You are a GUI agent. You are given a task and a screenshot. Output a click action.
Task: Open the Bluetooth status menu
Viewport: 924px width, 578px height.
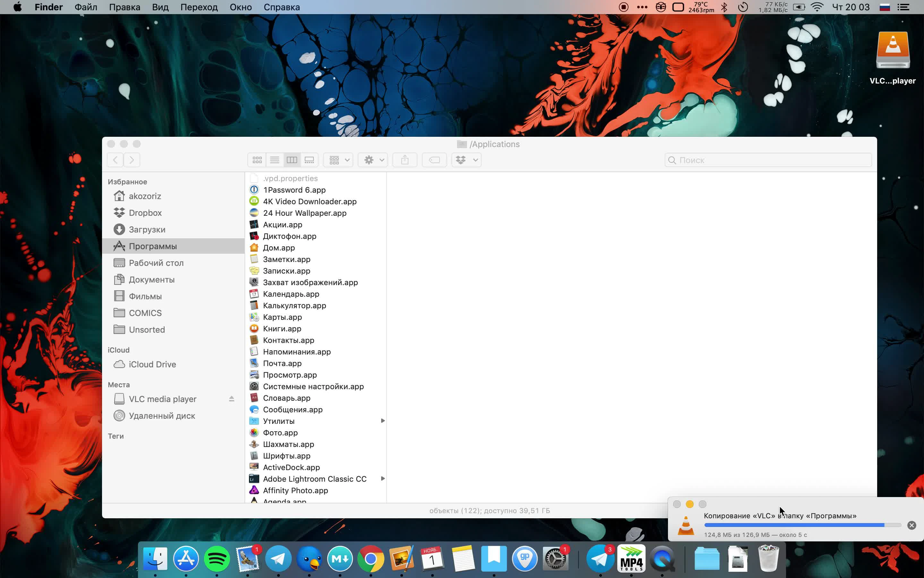coord(724,7)
